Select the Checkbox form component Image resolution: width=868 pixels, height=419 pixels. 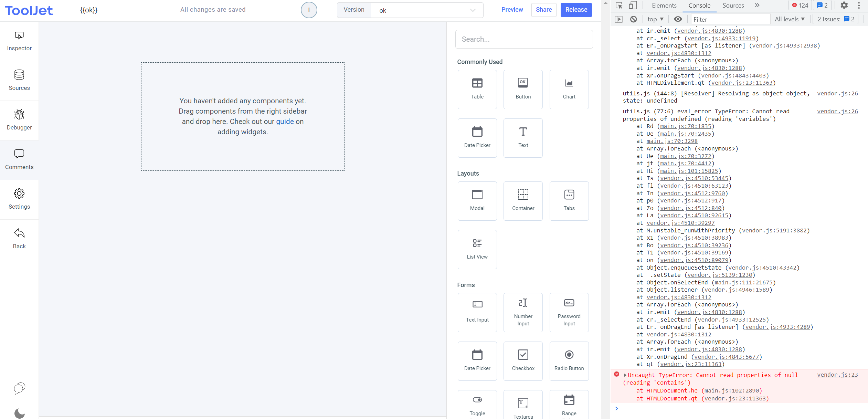[x=523, y=360]
